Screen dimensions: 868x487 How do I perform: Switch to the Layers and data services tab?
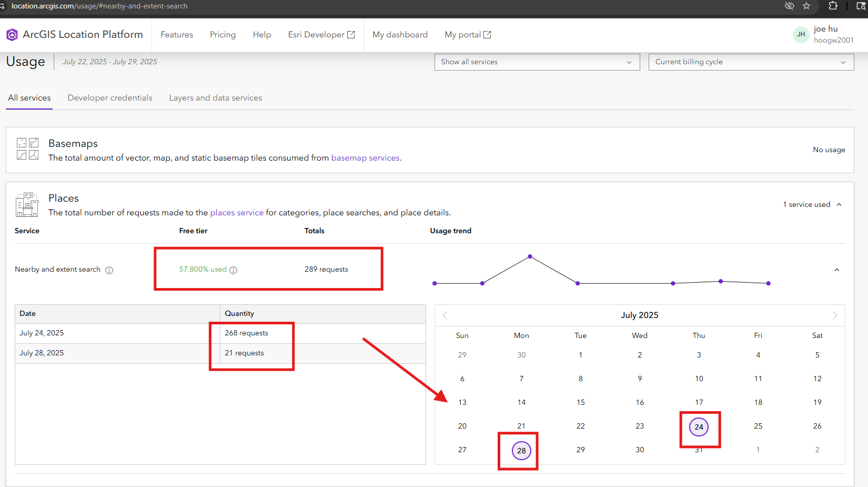coord(216,98)
